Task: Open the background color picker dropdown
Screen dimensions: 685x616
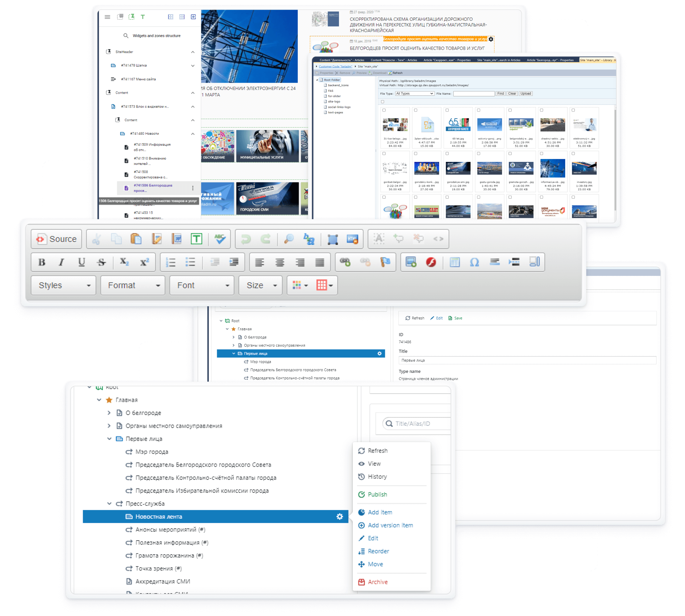Action: [x=325, y=286]
